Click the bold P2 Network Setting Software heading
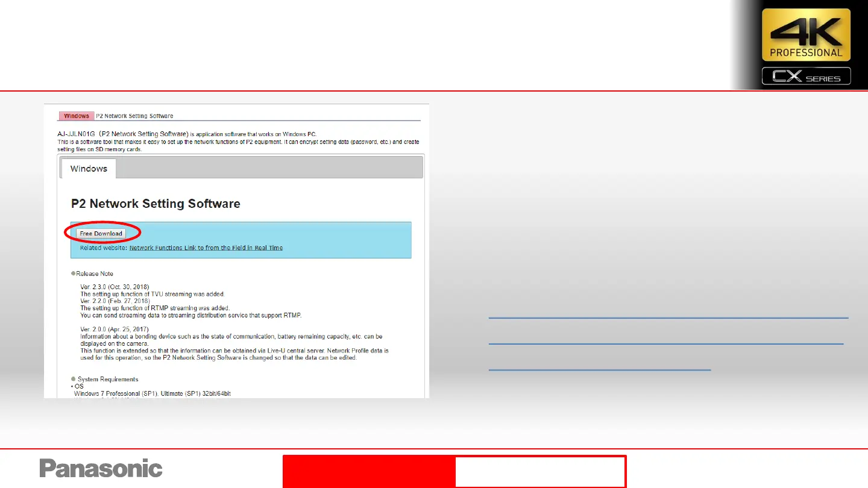The height and width of the screenshot is (488, 868). (x=156, y=204)
